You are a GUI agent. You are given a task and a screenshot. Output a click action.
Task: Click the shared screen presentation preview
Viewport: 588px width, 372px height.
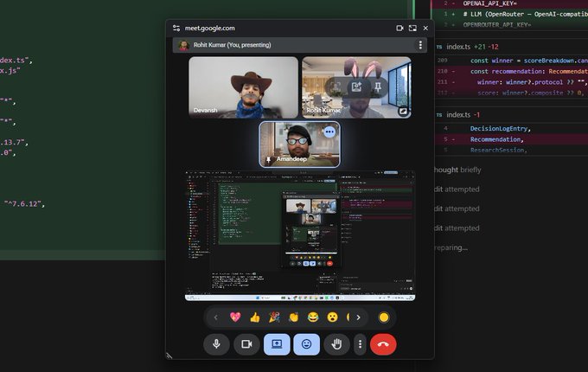coord(300,236)
